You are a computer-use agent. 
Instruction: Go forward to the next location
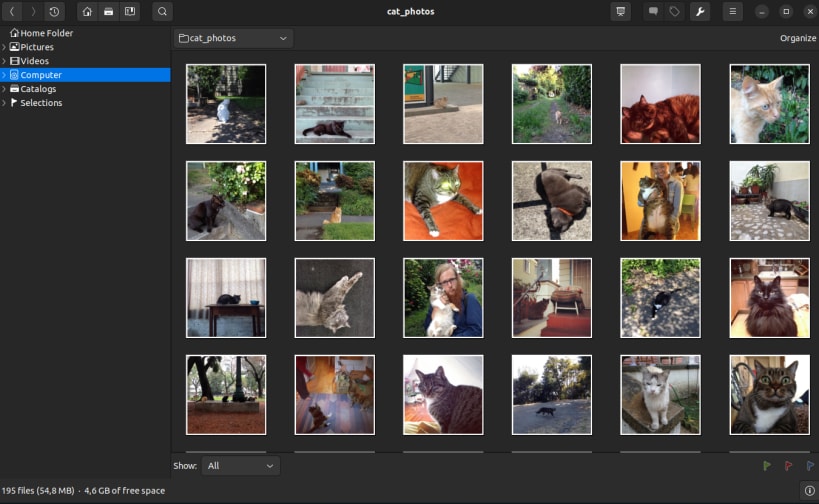[x=33, y=11]
